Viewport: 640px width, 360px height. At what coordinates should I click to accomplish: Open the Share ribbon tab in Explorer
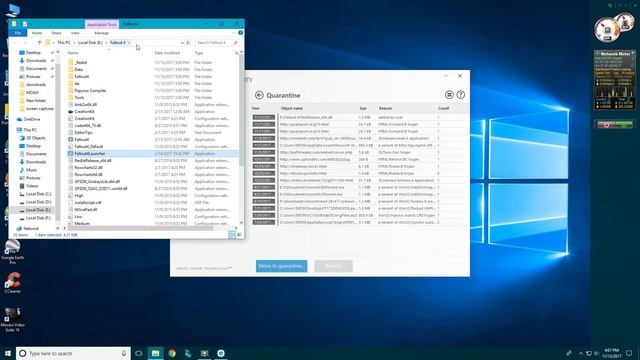point(56,33)
